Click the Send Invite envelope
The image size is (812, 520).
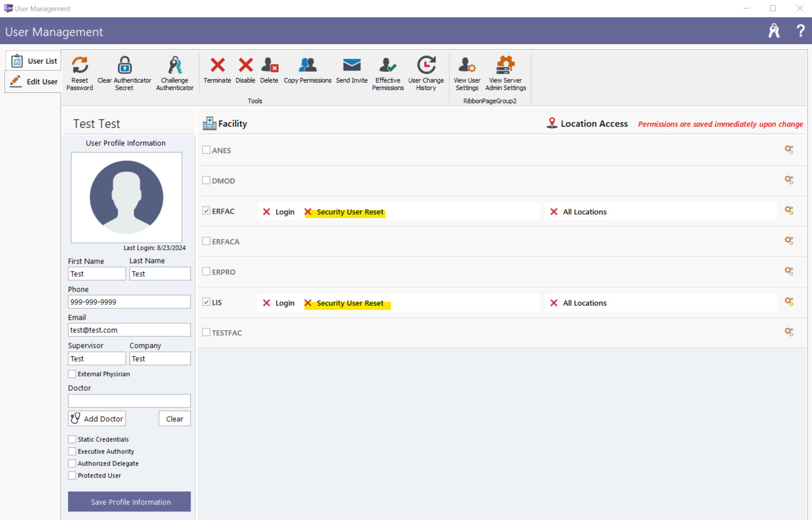tap(352, 65)
